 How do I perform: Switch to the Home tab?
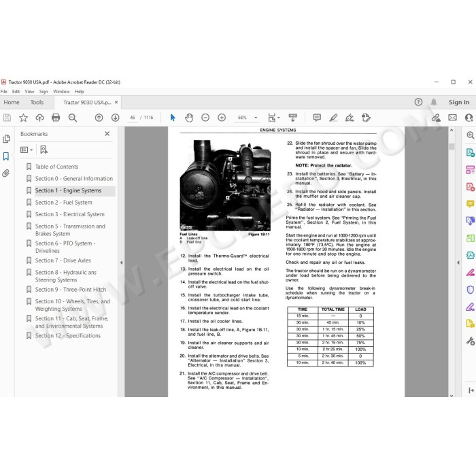click(12, 102)
